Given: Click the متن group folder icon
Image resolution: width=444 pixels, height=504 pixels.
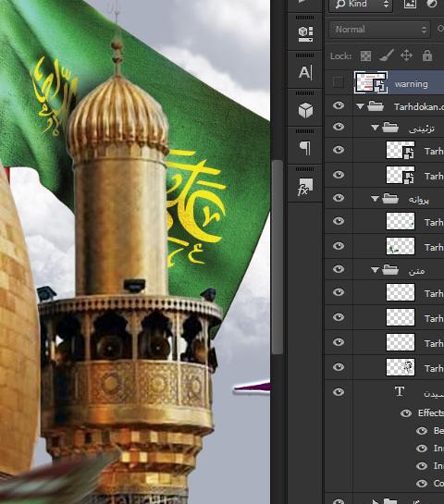Looking at the screenshot, I should pyautogui.click(x=390, y=270).
